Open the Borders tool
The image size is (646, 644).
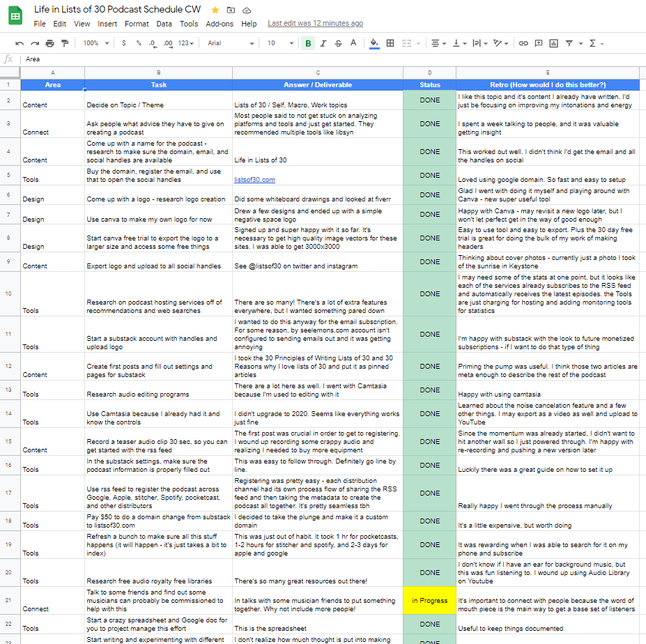click(390, 43)
